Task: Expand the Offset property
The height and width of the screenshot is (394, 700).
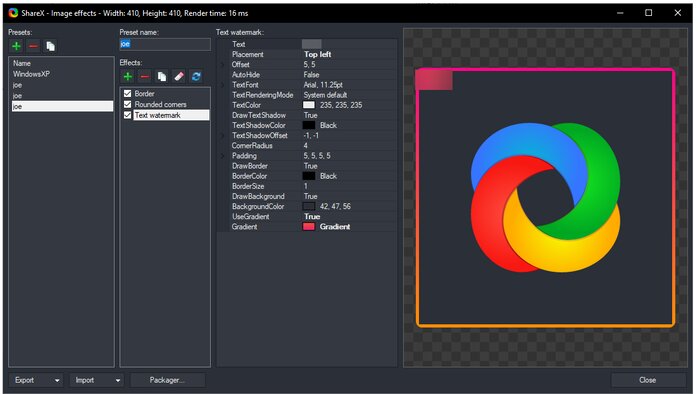Action: [223, 65]
